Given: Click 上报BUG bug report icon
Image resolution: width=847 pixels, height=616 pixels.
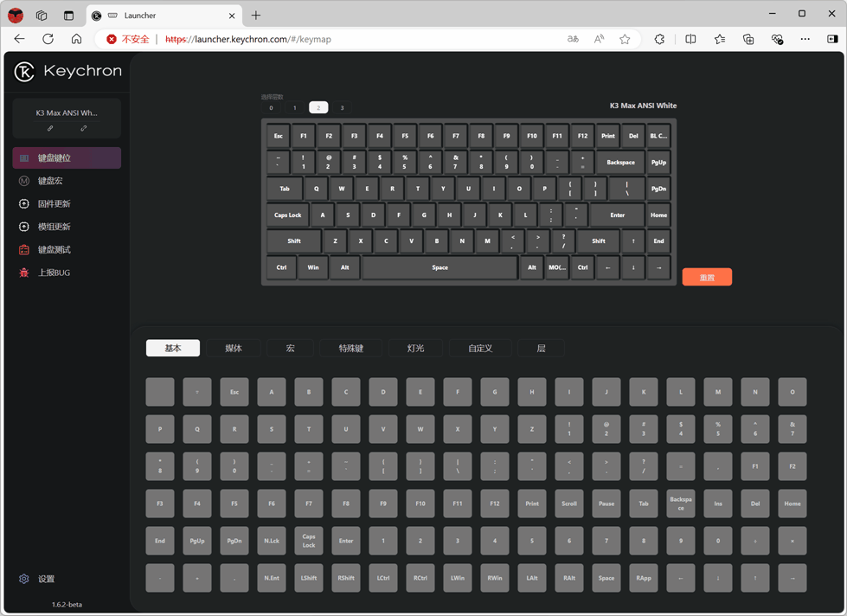Looking at the screenshot, I should point(24,273).
